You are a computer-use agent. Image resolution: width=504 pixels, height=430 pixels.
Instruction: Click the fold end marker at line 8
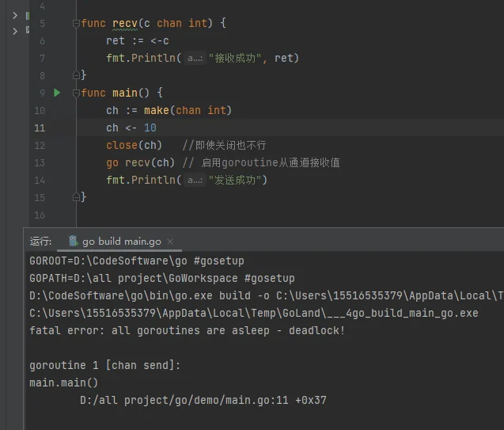(76, 75)
